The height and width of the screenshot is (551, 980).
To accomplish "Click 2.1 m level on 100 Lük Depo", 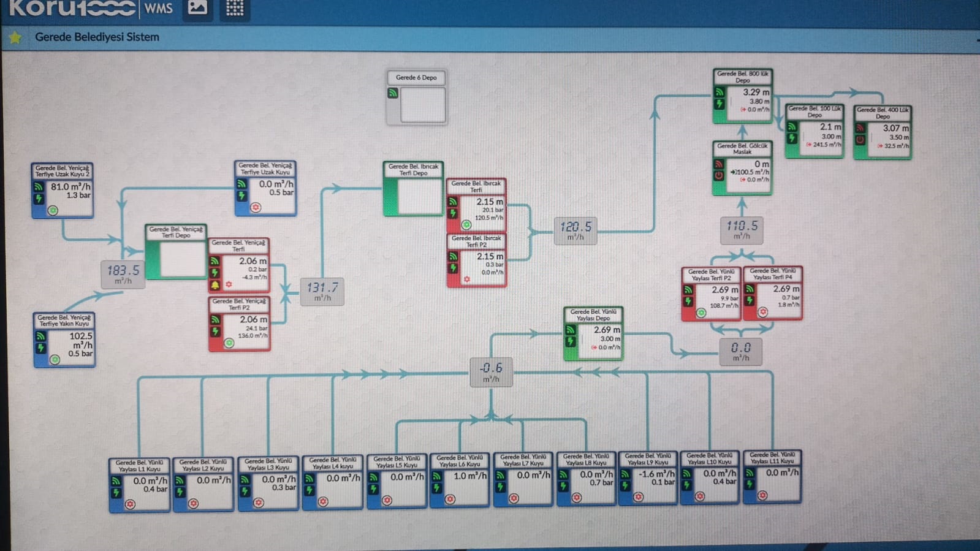I will (830, 126).
